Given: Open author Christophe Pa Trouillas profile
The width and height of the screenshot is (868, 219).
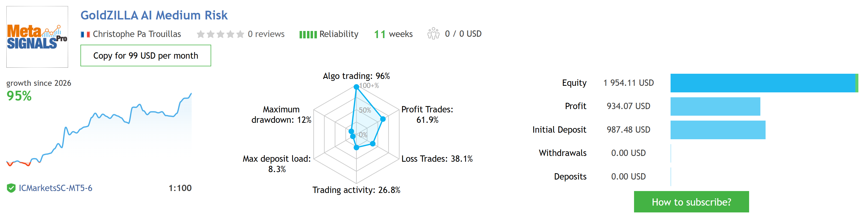Looking at the screenshot, I should click(137, 34).
